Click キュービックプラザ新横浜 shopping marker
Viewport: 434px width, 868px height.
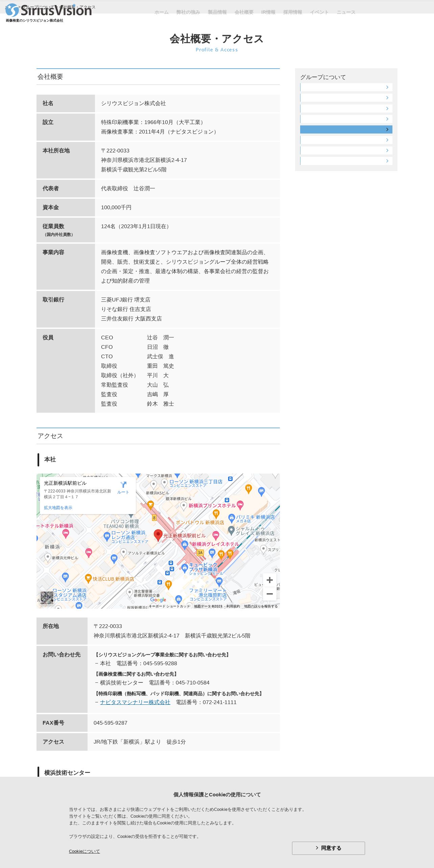pyautogui.click(x=185, y=568)
